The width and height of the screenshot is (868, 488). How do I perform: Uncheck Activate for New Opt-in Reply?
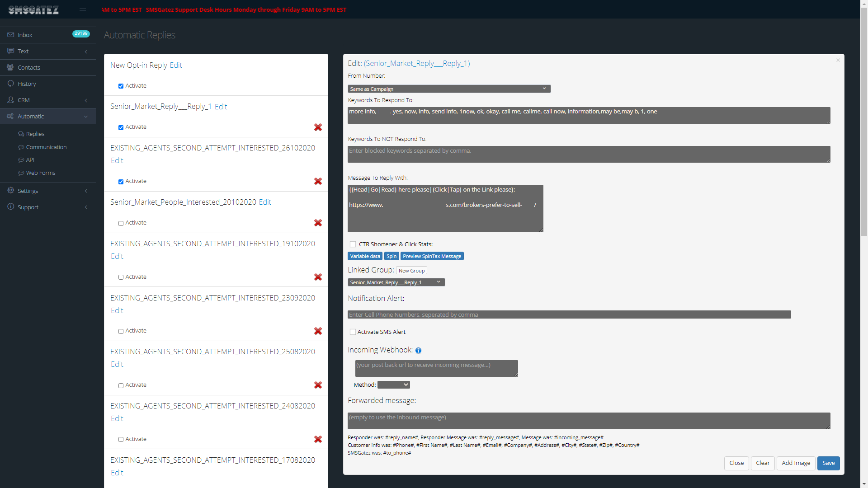point(121,86)
